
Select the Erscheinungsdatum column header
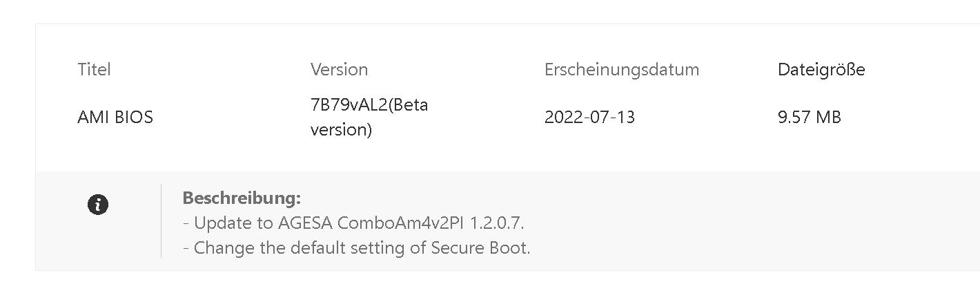[621, 70]
